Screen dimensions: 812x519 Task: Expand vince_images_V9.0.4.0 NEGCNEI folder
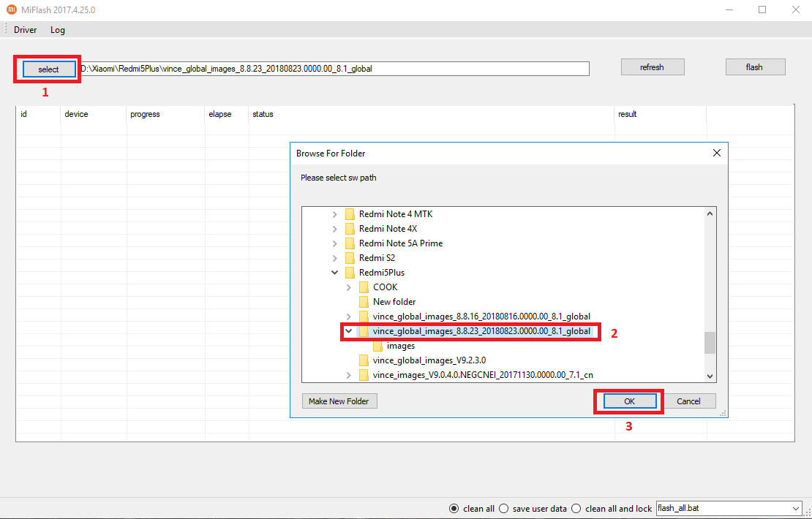point(349,375)
